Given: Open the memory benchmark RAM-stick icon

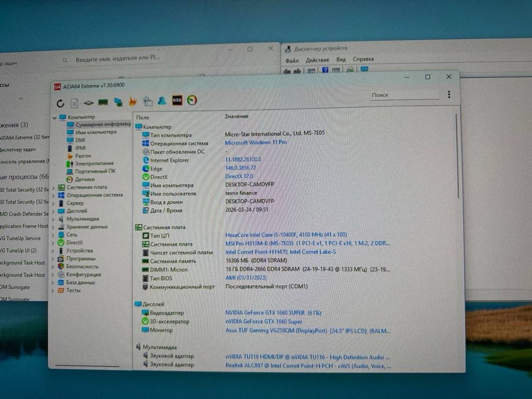Looking at the screenshot, I should tap(103, 102).
